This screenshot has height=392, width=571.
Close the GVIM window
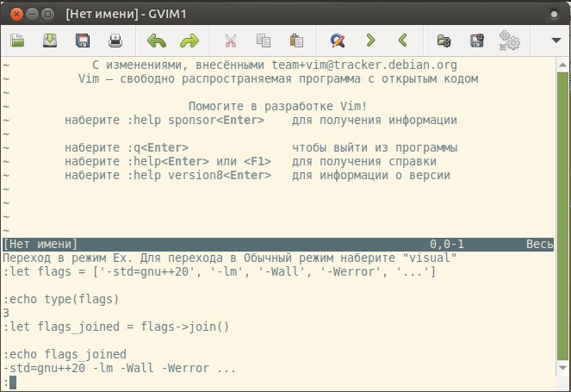pos(16,14)
